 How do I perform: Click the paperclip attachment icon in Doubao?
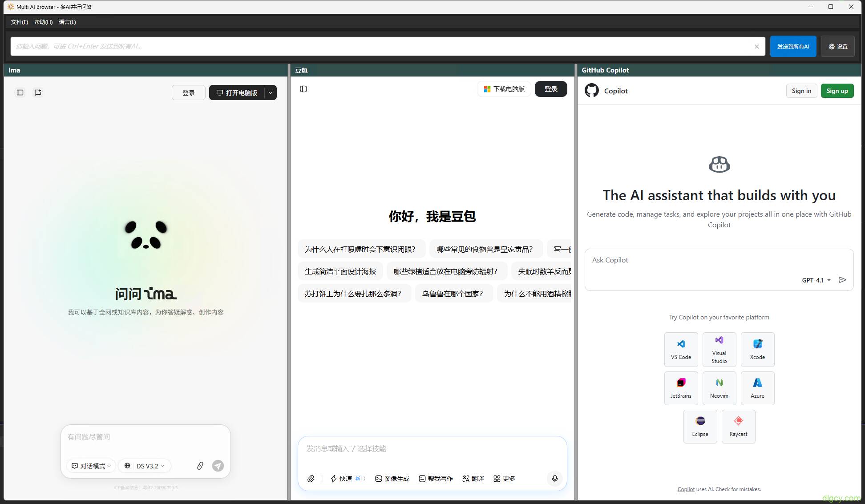(x=311, y=479)
